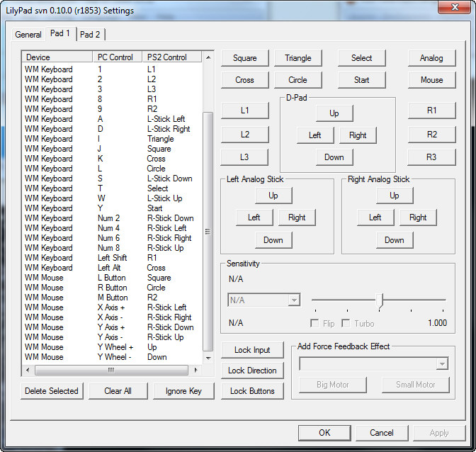Bind the R1 shoulder button
The image size is (476, 452).
tap(431, 111)
